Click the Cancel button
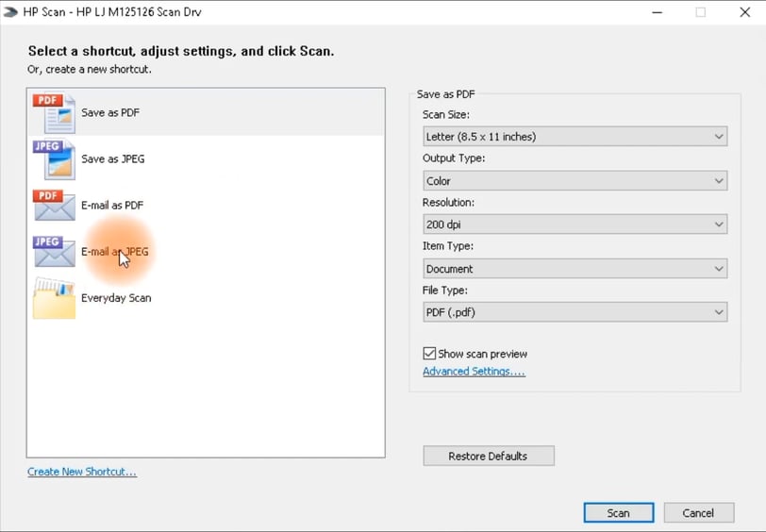766x532 pixels. (699, 513)
